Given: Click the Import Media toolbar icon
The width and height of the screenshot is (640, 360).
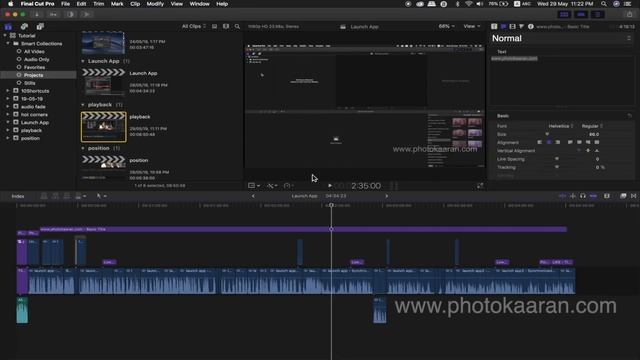Looking at the screenshot, I should coord(37,14).
